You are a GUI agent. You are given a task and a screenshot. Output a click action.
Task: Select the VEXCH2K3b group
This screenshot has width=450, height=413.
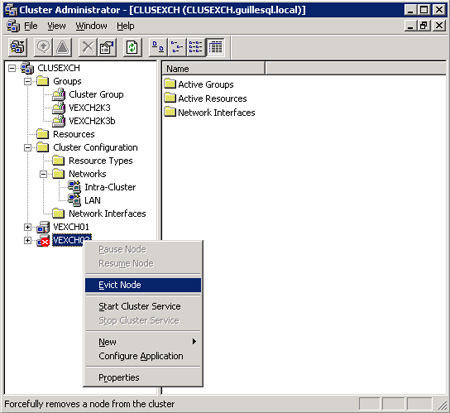[x=92, y=121]
